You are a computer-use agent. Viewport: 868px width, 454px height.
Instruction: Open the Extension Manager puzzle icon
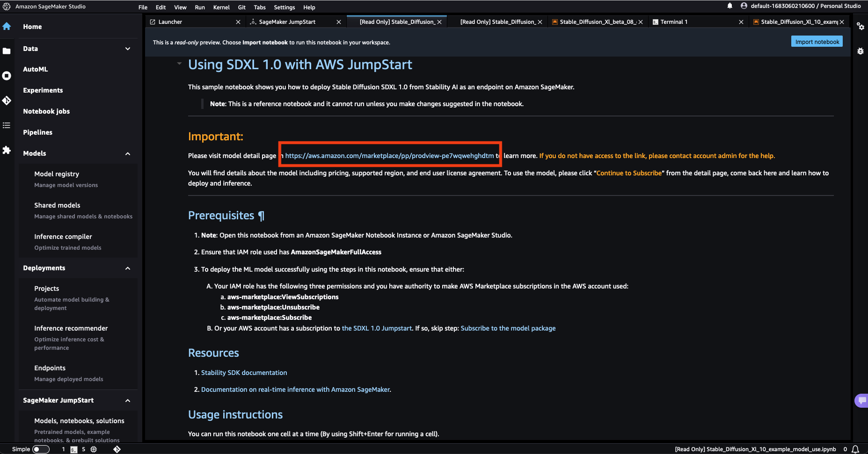[7, 150]
